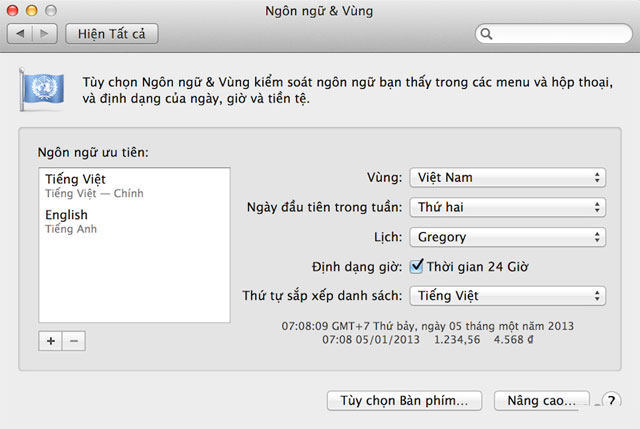Expand the Lịch dropdown showing Gregory

point(507,237)
